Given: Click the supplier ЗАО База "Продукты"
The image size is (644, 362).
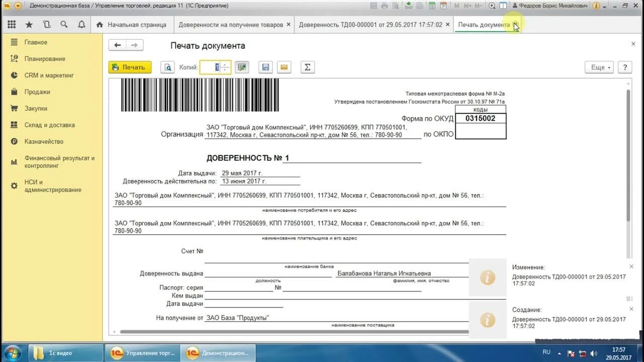Looking at the screenshot, I should click(x=237, y=318).
